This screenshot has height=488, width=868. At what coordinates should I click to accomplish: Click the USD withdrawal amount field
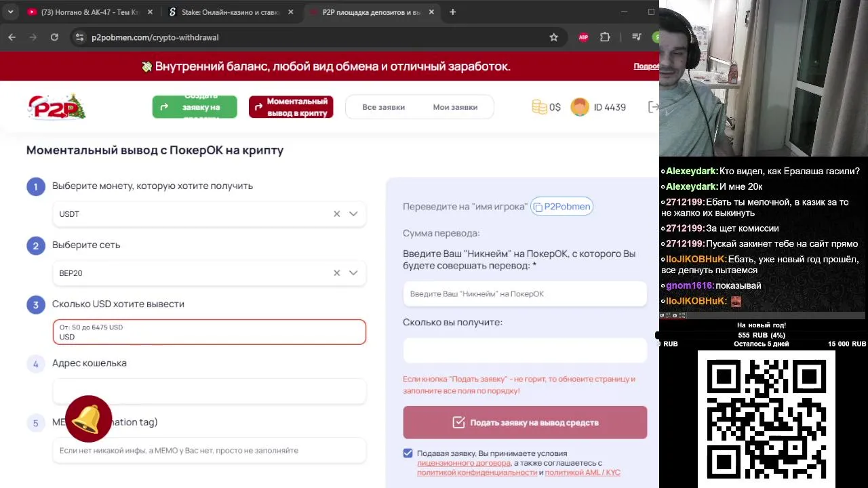210,332
